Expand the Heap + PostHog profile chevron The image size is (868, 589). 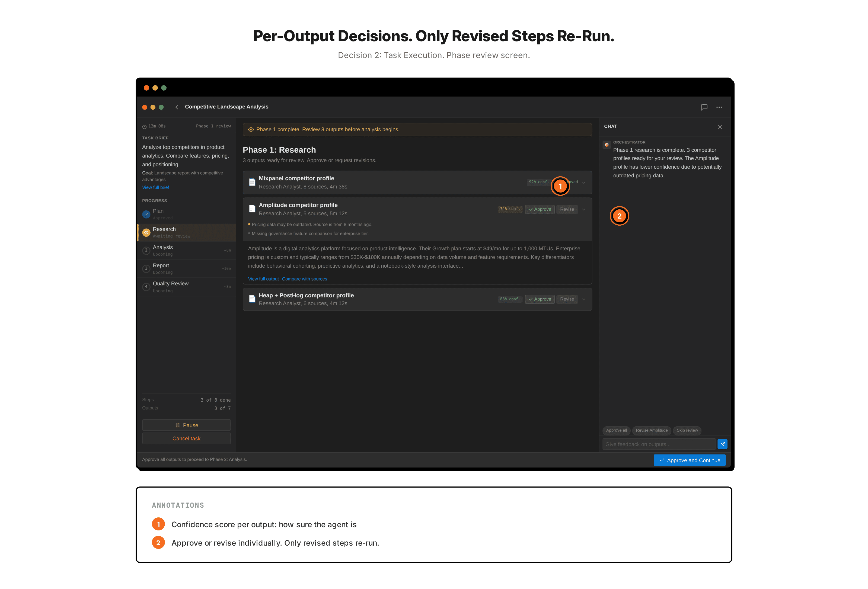coord(583,299)
